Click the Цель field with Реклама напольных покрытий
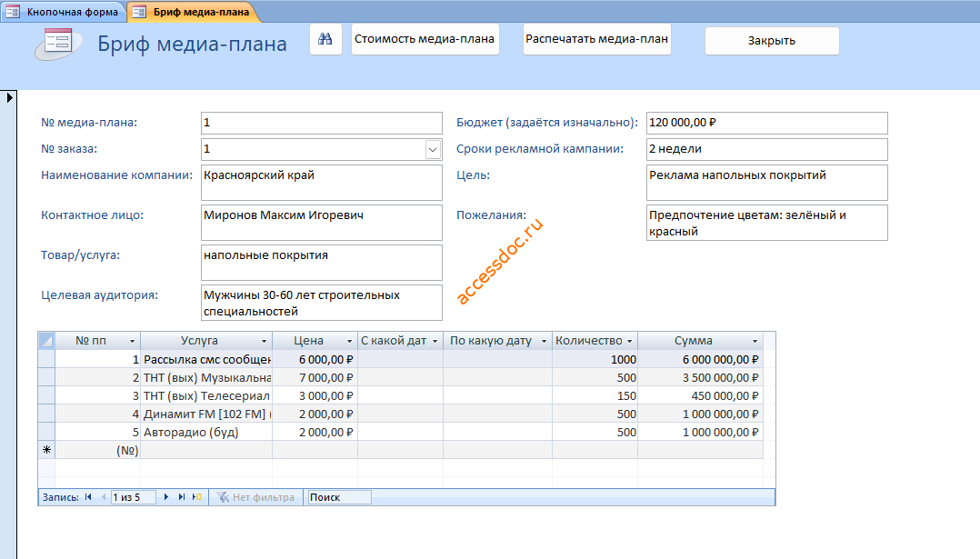Image resolution: width=980 pixels, height=559 pixels. point(767,183)
